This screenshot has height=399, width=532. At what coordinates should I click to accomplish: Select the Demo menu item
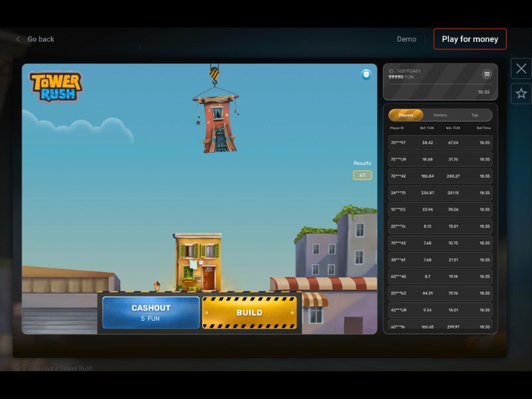point(406,39)
